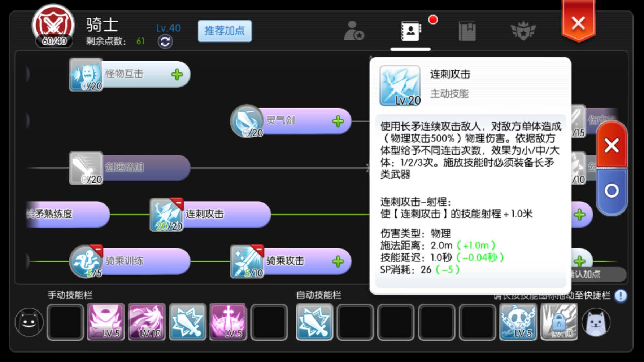
Task: Select first empty manual skill slot
Action: pyautogui.click(x=65, y=322)
